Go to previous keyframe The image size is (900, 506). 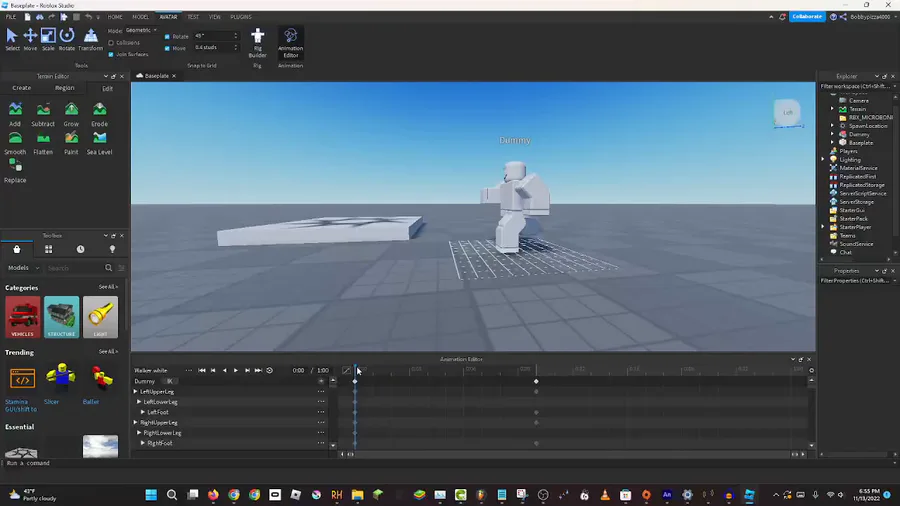[x=213, y=371]
